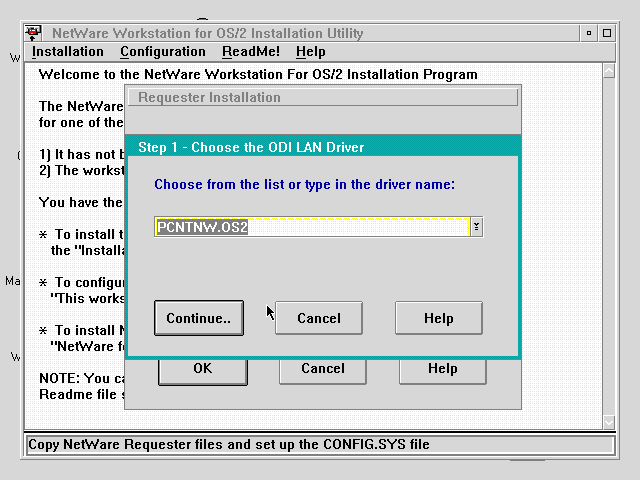Click the NetWare system menu icon
The width and height of the screenshot is (640, 480).
[x=33, y=33]
